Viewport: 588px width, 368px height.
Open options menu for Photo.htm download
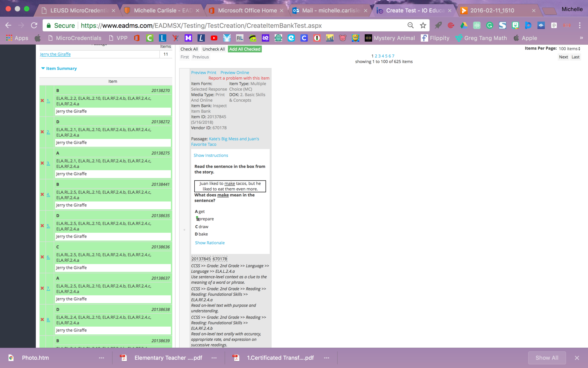(x=101, y=358)
